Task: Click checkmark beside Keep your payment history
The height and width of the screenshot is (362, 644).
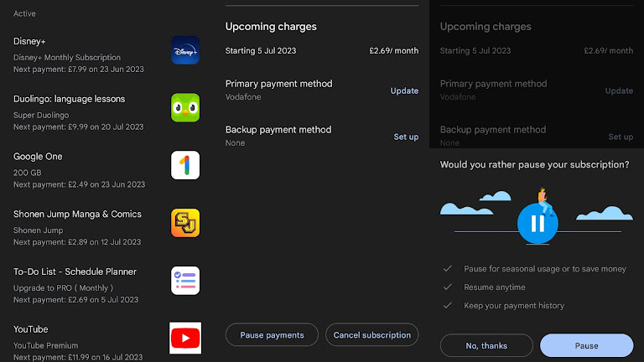Action: tap(447, 306)
